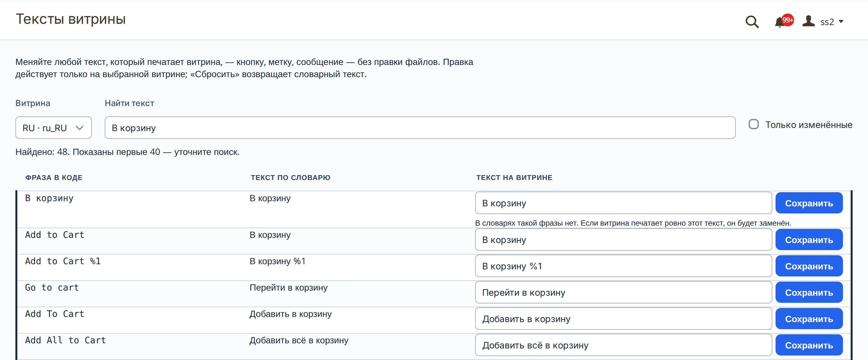Click the ФРАЗА В КОДЕ column header
The height and width of the screenshot is (360, 868).
click(x=54, y=177)
